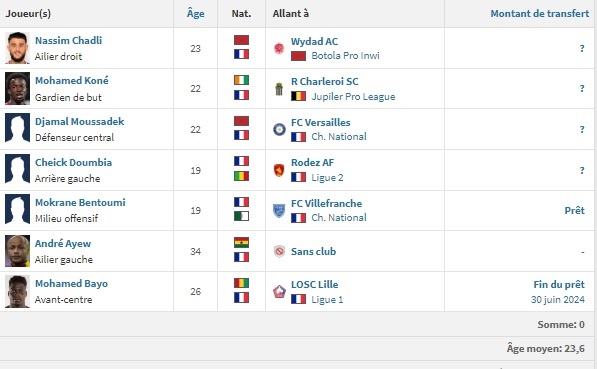Image resolution: width=597 pixels, height=369 pixels.
Task: Open Cheick Doumbia's player profile
Action: 73,163
